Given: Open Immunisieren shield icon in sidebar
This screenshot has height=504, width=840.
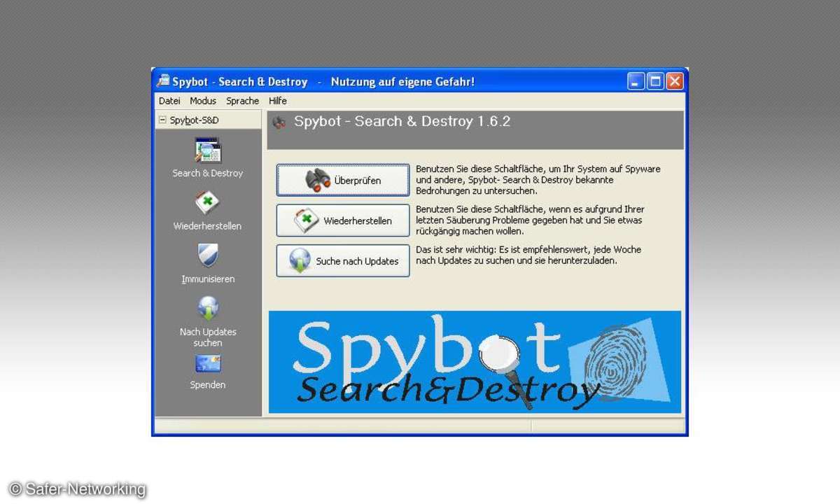Looking at the screenshot, I should (x=207, y=256).
